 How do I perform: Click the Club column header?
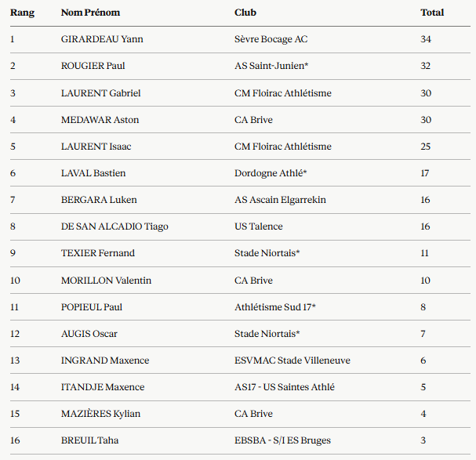pos(245,13)
